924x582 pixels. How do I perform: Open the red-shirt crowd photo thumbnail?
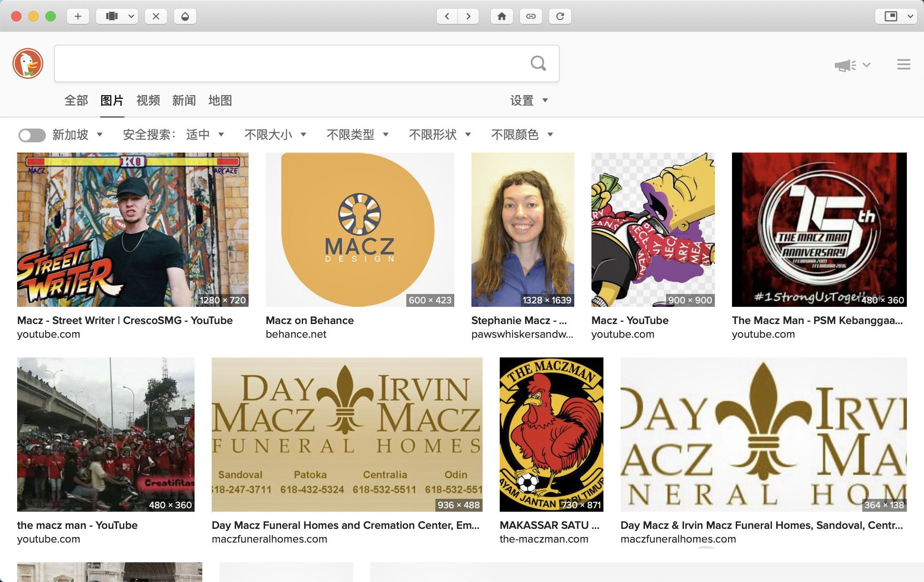[x=106, y=435]
